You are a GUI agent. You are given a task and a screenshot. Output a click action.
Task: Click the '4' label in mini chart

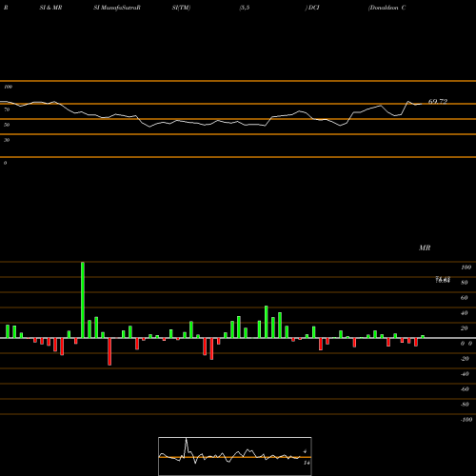(305, 451)
